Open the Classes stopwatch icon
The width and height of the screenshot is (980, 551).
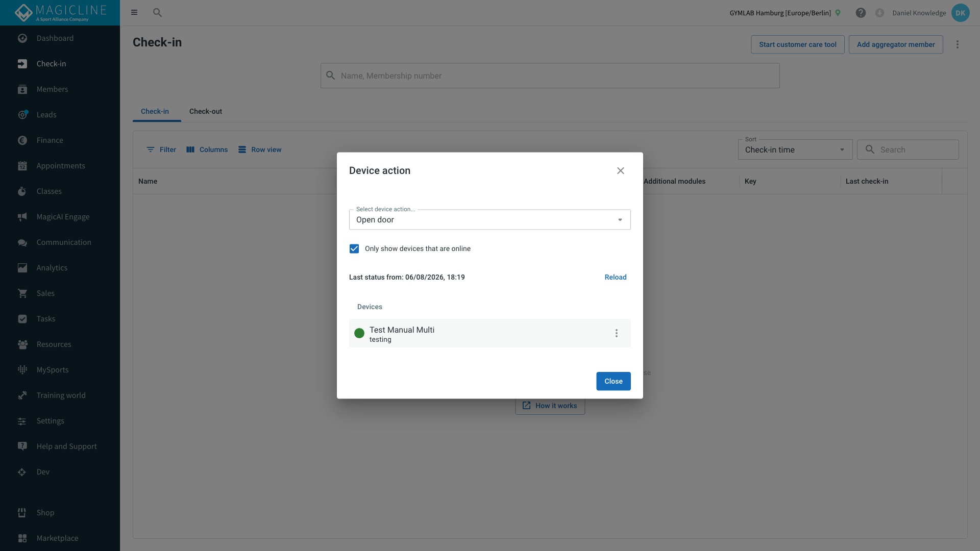(x=22, y=191)
